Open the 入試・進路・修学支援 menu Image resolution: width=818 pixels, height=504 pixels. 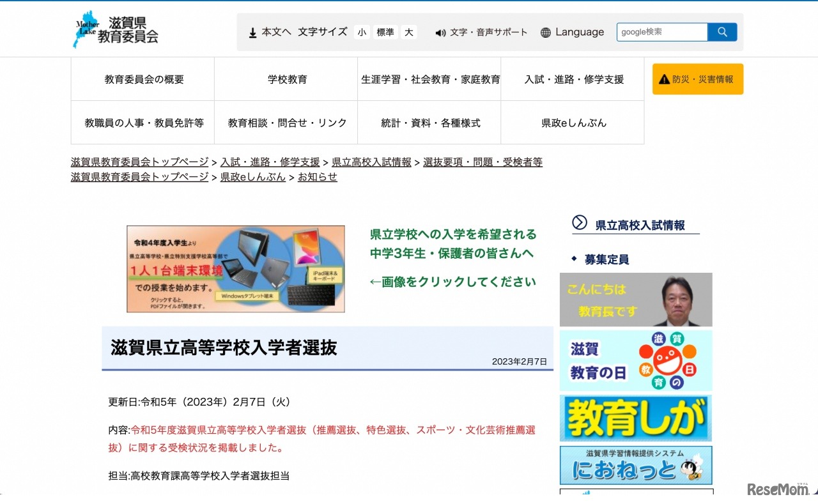point(572,78)
